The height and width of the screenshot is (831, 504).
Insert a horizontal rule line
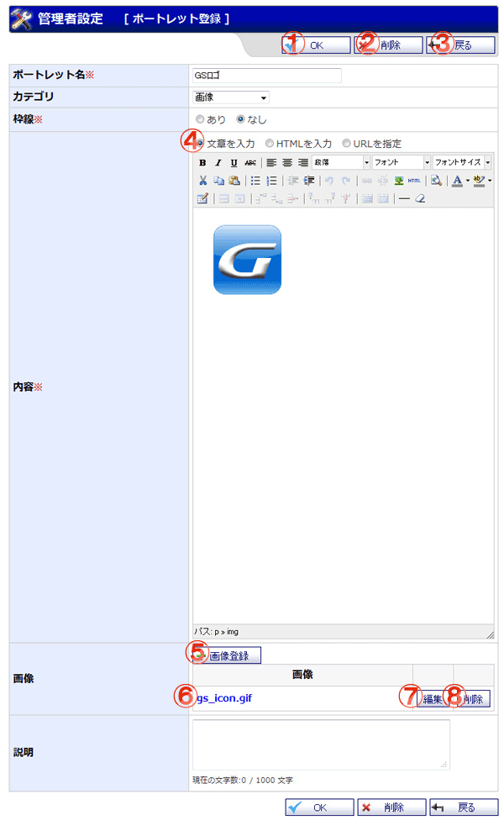(404, 199)
